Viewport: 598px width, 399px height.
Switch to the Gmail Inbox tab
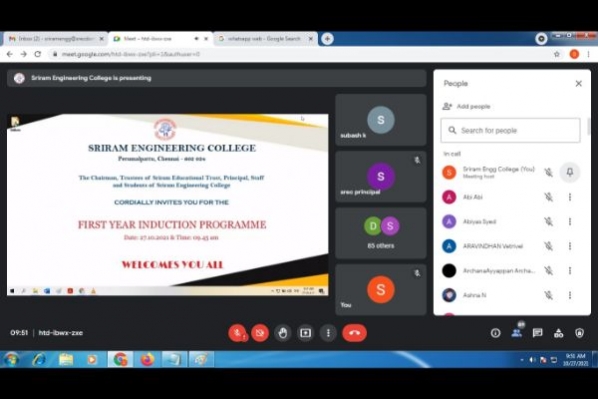point(56,39)
